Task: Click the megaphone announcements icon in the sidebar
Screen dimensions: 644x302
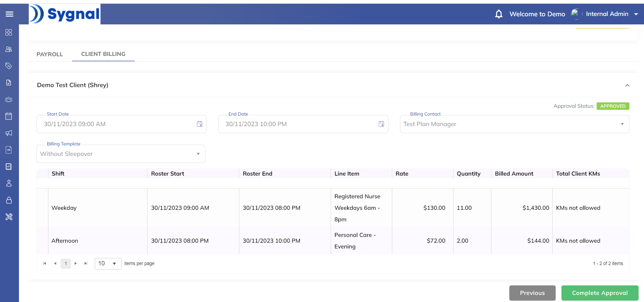Action: point(9,133)
